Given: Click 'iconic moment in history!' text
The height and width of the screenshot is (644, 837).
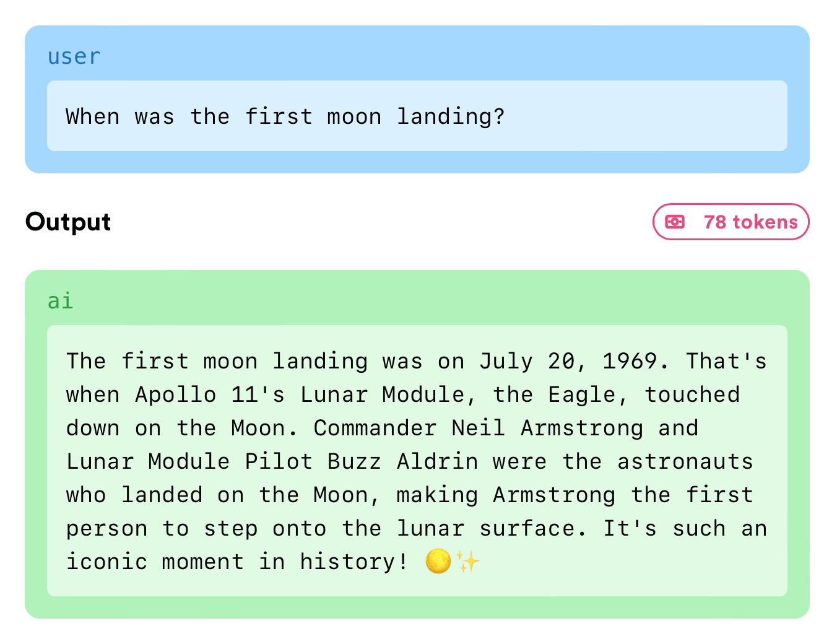Looking at the screenshot, I should 237,562.
